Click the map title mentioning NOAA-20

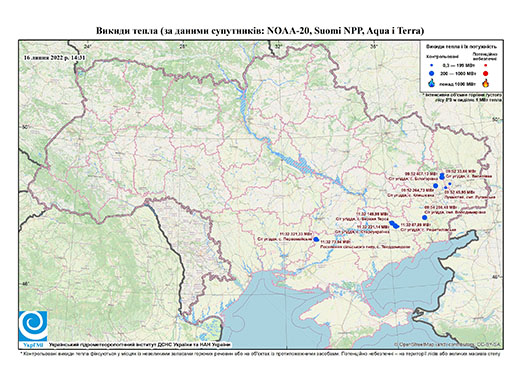point(260,31)
